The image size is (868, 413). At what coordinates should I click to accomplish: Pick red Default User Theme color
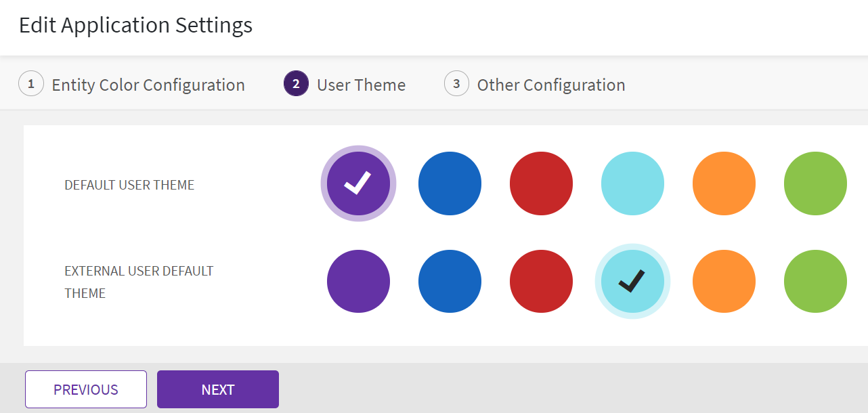[541, 183]
